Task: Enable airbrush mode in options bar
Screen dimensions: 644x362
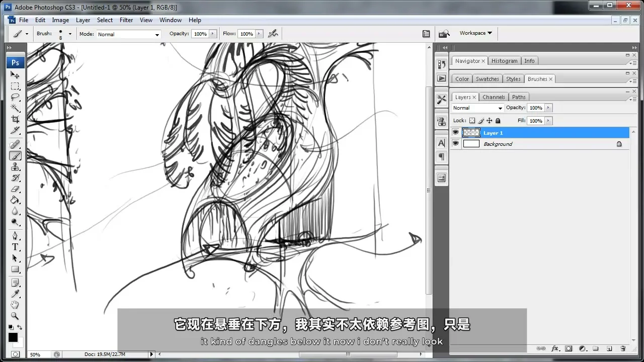Action: 273,34
